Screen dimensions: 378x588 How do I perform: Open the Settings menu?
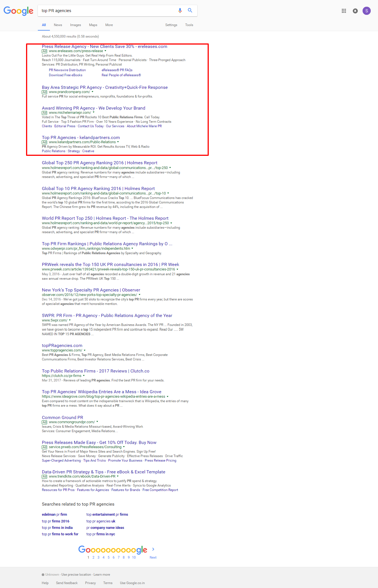[x=171, y=25]
